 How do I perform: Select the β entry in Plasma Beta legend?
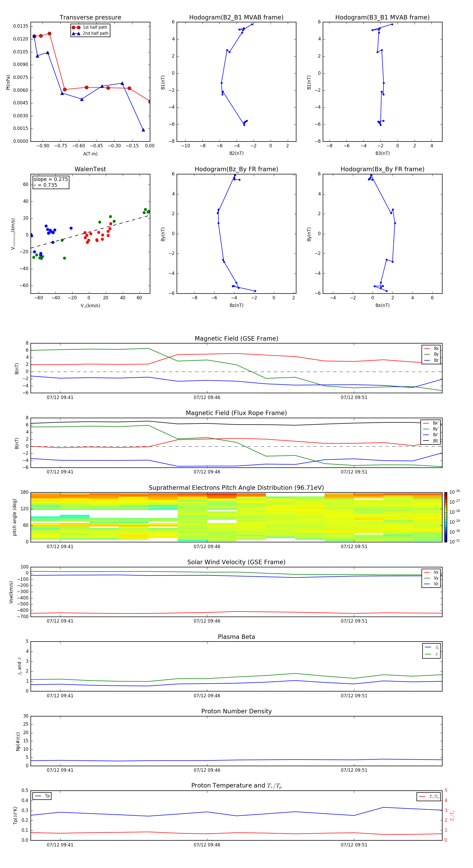pyautogui.click(x=431, y=654)
